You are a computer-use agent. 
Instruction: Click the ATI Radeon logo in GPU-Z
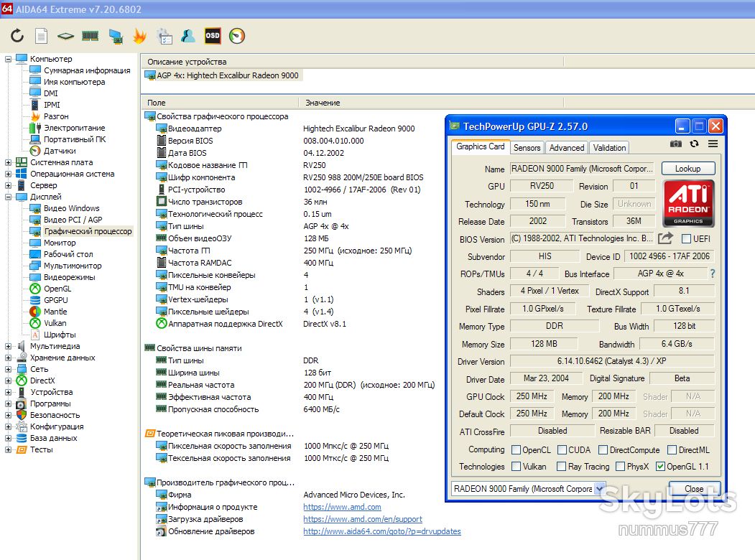point(688,203)
